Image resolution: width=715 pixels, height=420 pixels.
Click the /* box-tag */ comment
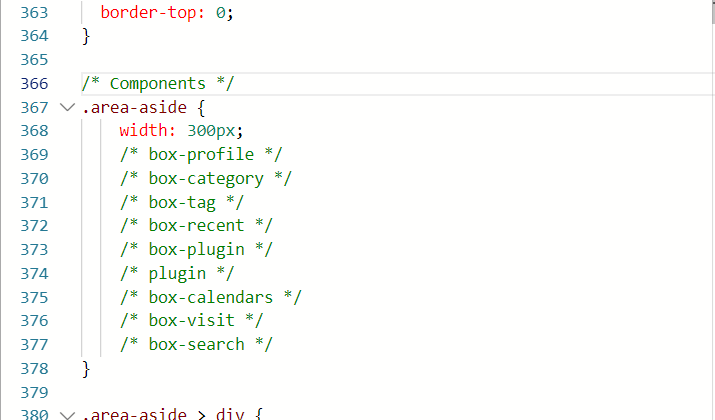(x=182, y=202)
